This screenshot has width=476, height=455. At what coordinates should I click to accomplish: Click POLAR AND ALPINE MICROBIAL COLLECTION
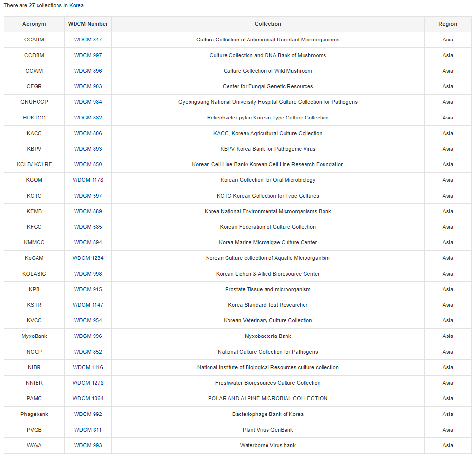[x=268, y=398]
